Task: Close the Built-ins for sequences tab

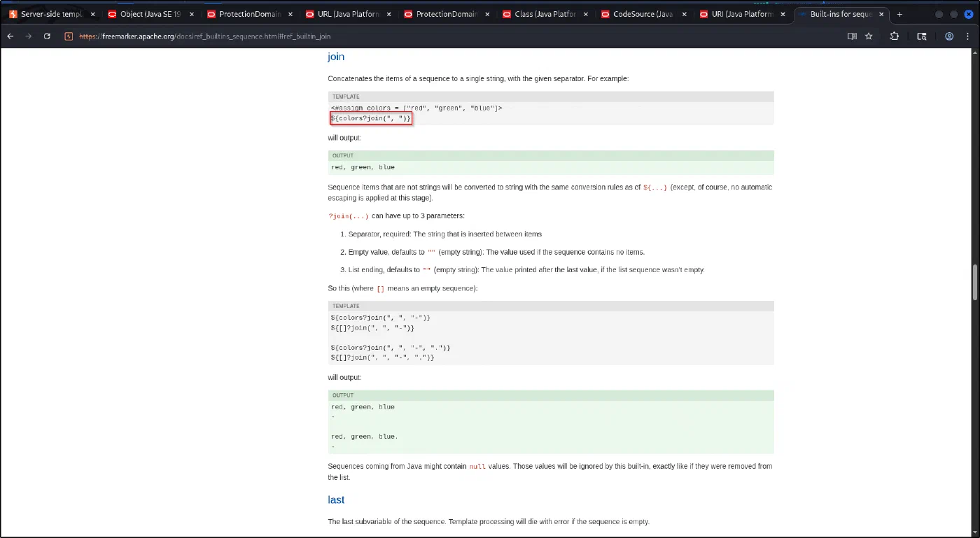Action: 882,14
